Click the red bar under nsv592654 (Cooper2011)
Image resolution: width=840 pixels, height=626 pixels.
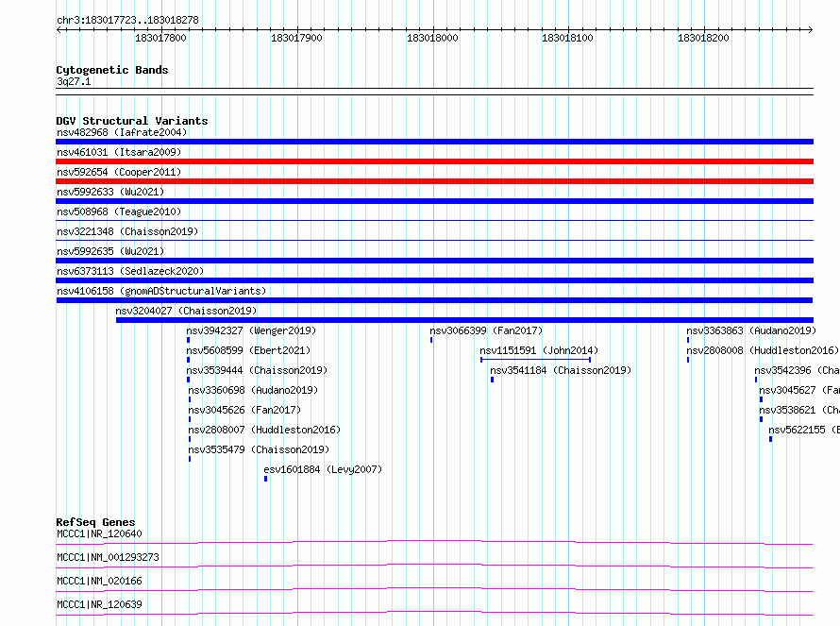(x=434, y=181)
